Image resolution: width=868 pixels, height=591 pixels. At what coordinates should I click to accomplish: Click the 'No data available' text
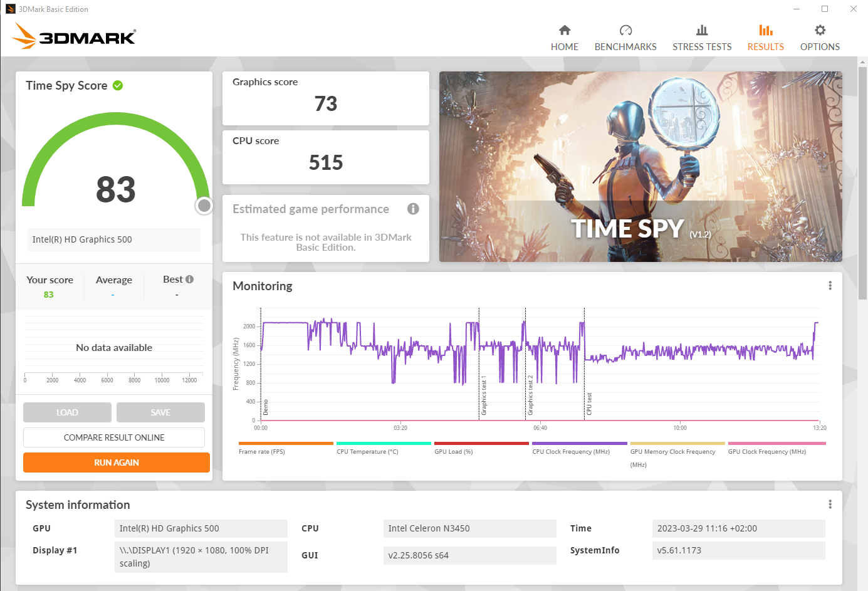coord(114,348)
